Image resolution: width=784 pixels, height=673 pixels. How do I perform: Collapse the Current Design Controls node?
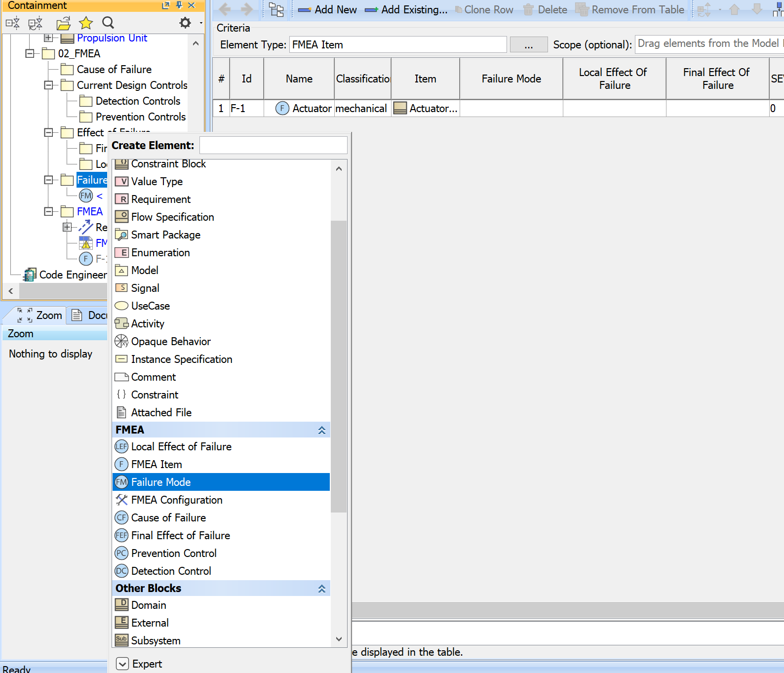48,85
